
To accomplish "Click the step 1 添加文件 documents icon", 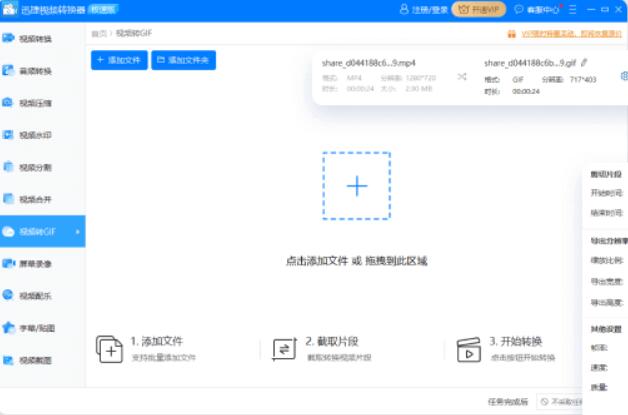I will tap(109, 349).
